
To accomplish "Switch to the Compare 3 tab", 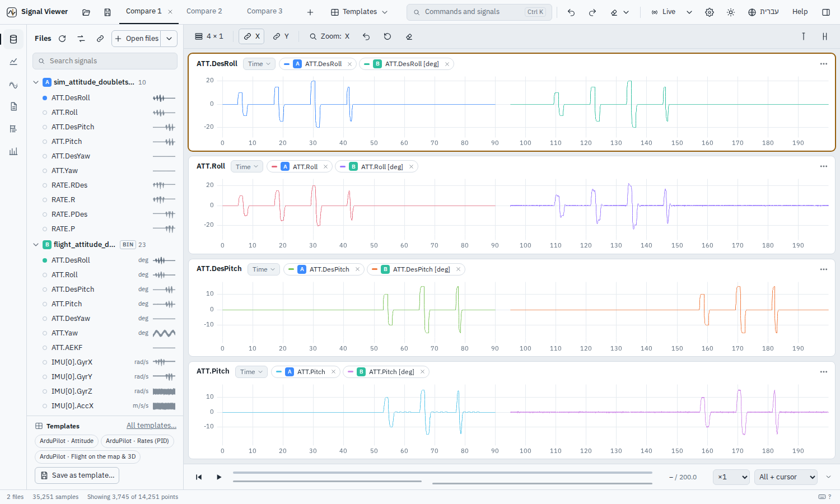I will tap(264, 11).
